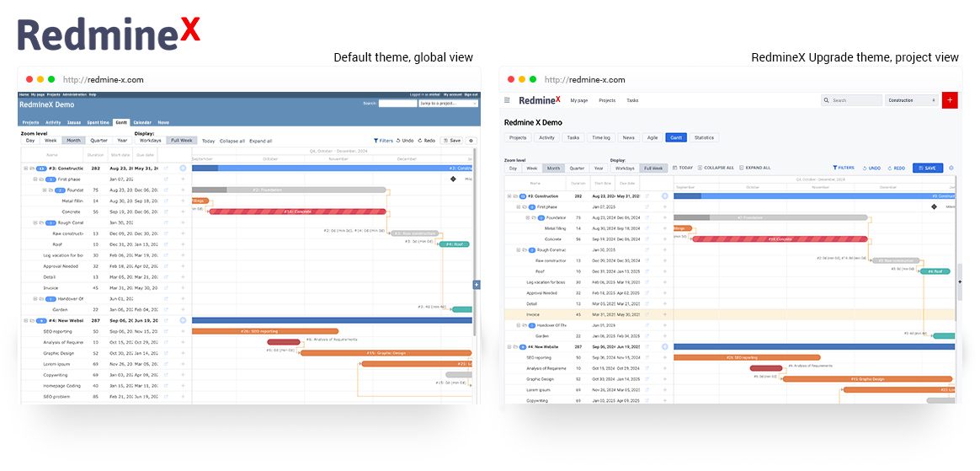Viewport: 980px width, 471px height.
Task: Add subtask to #3 Construction in Upgrade theme
Action: tap(665, 195)
